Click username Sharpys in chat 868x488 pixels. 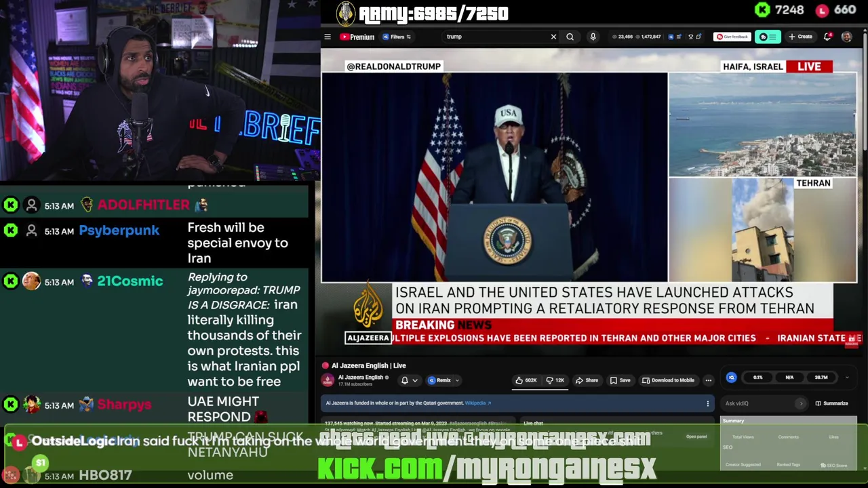124,405
